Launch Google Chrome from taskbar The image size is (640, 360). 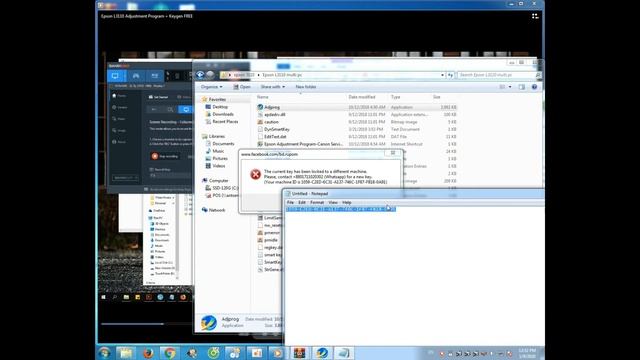tap(169, 353)
